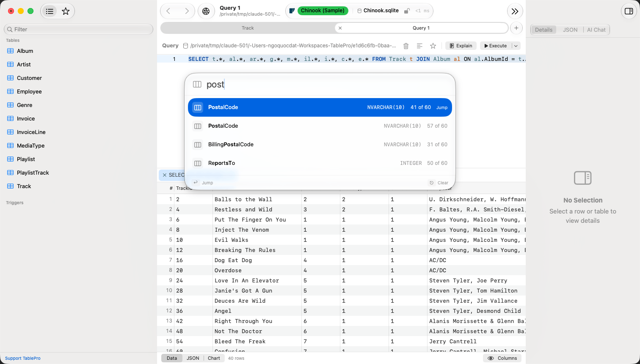
Task: Select the BillingPostalCode result
Action: click(320, 145)
